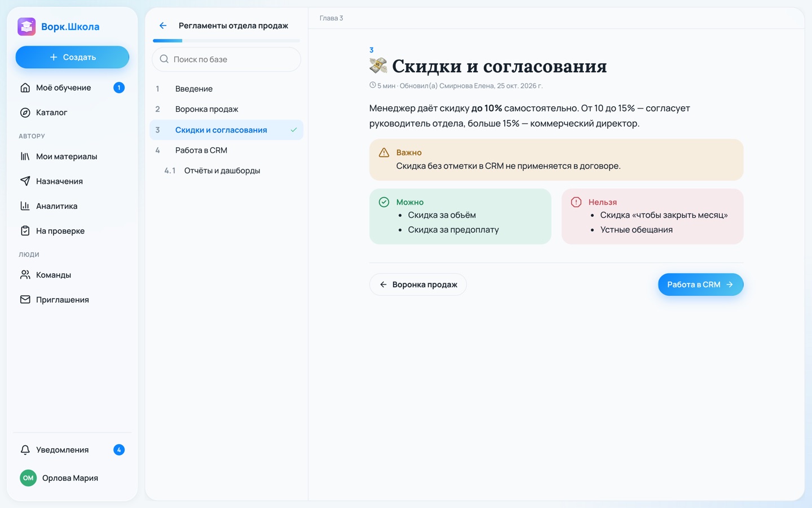The height and width of the screenshot is (508, 812).
Task: Click the red alert icon in Нельзя
Action: 576,202
